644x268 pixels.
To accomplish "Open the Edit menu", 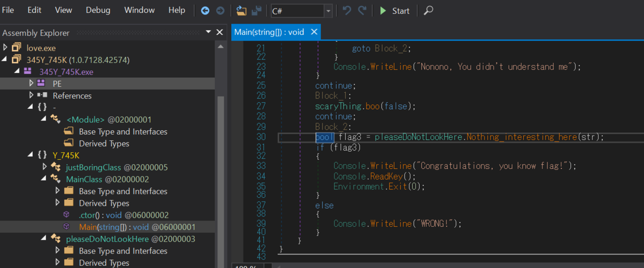I will 34,10.
